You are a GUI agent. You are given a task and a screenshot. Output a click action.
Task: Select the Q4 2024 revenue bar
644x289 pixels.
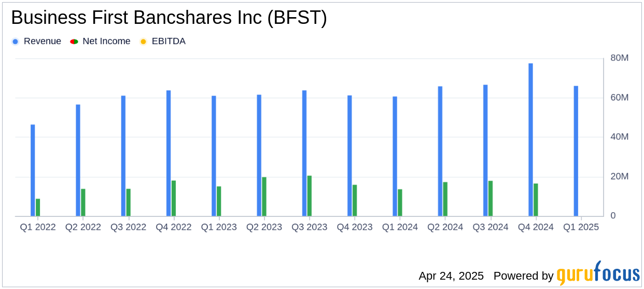[530, 140]
